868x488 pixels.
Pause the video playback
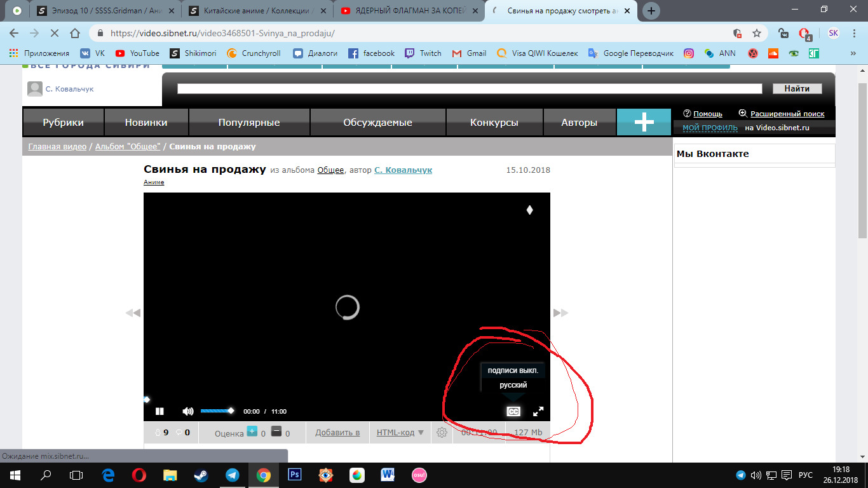(x=159, y=411)
